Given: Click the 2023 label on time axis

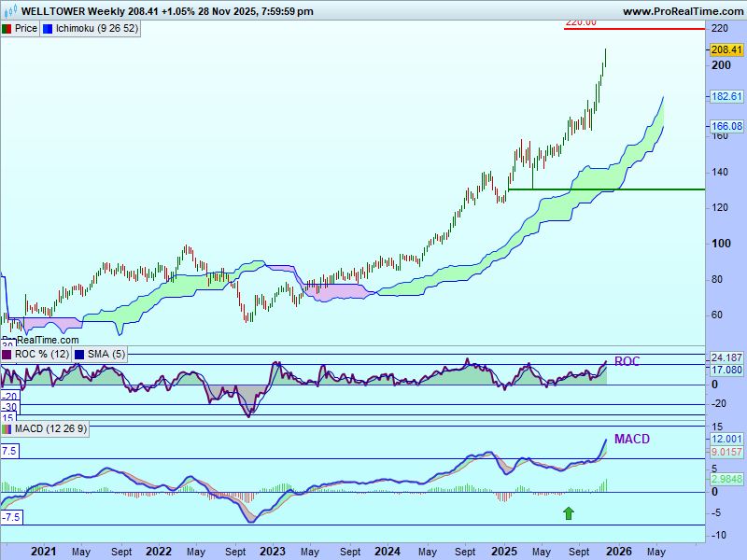Looking at the screenshot, I should 273,552.
